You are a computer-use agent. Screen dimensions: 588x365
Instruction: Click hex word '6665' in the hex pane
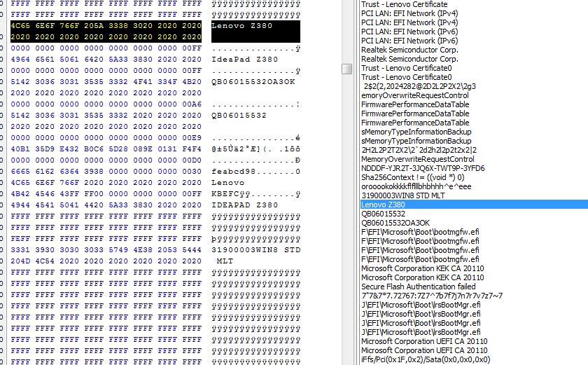click(20, 171)
